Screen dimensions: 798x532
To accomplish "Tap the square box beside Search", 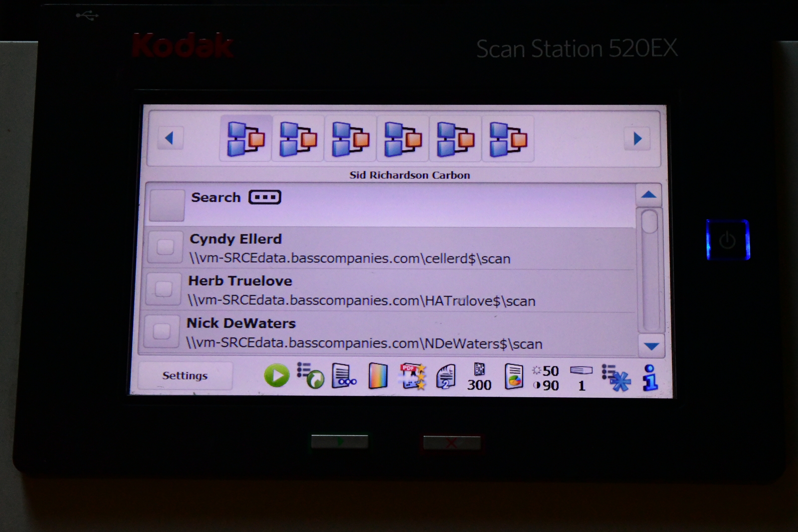I will (x=167, y=204).
